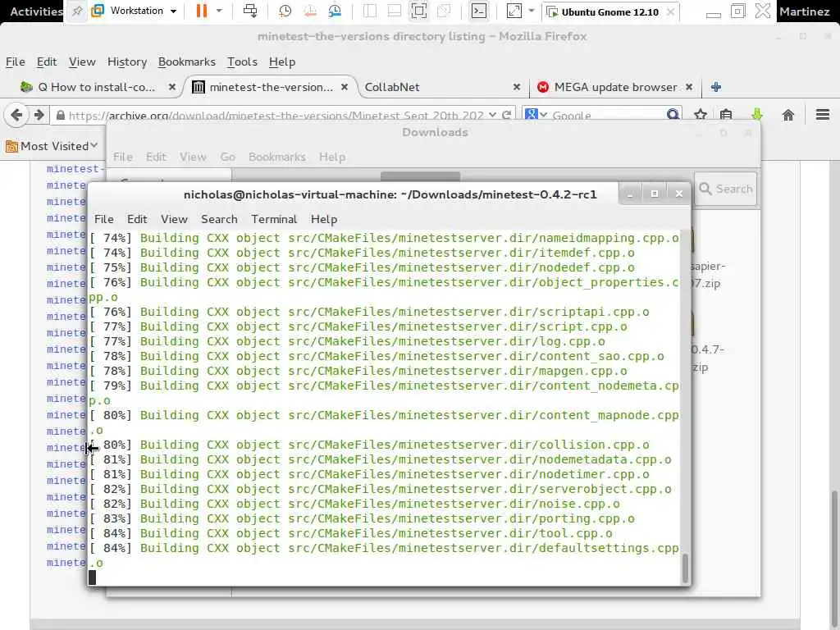The image size is (840, 630).
Task: Open the GNOME Activities overview
Action: coord(35,11)
